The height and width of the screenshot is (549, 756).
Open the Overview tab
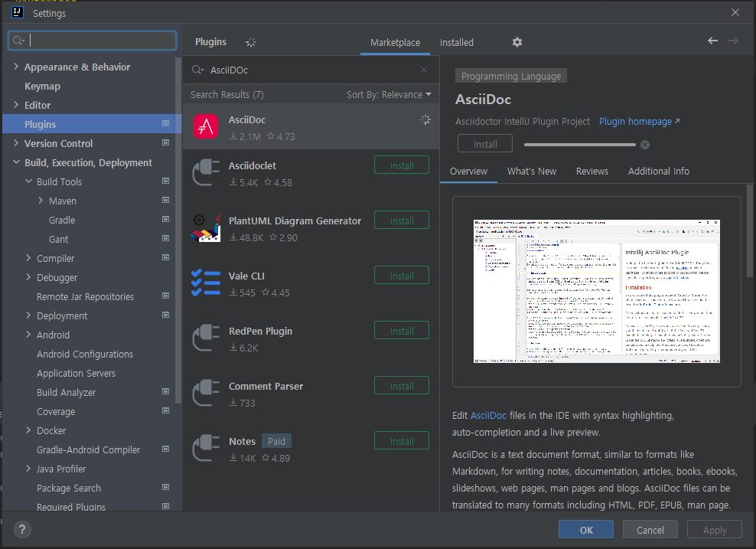pos(468,172)
